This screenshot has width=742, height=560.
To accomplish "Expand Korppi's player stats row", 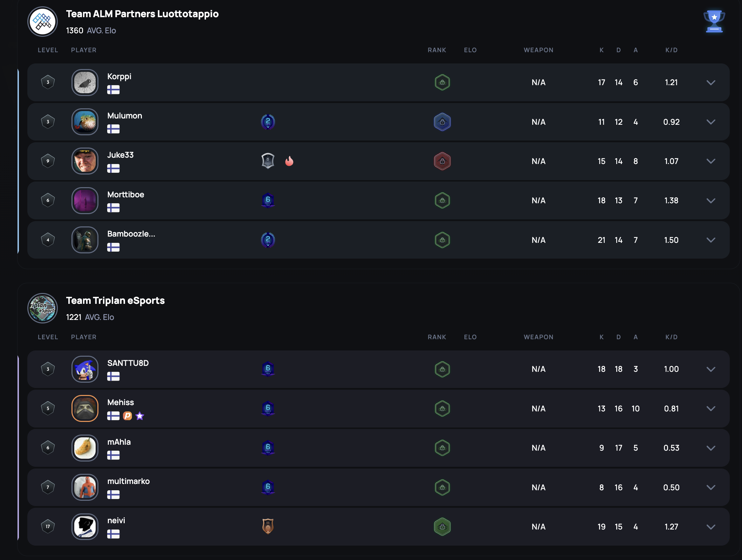I will [711, 83].
